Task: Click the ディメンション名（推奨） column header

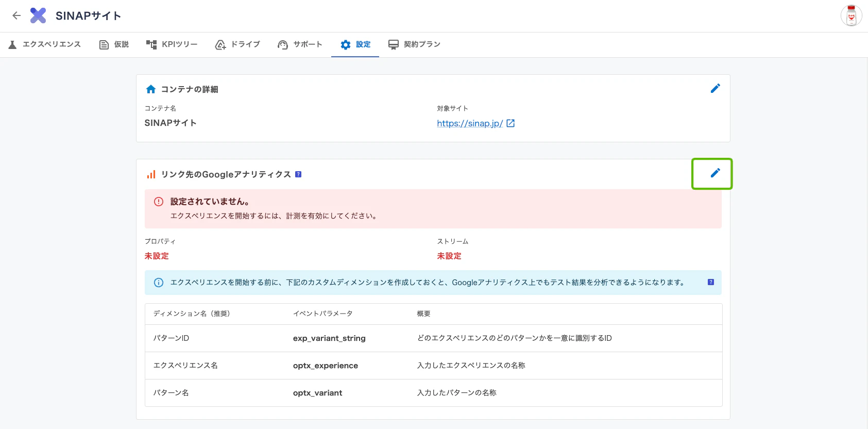Action: (x=192, y=313)
